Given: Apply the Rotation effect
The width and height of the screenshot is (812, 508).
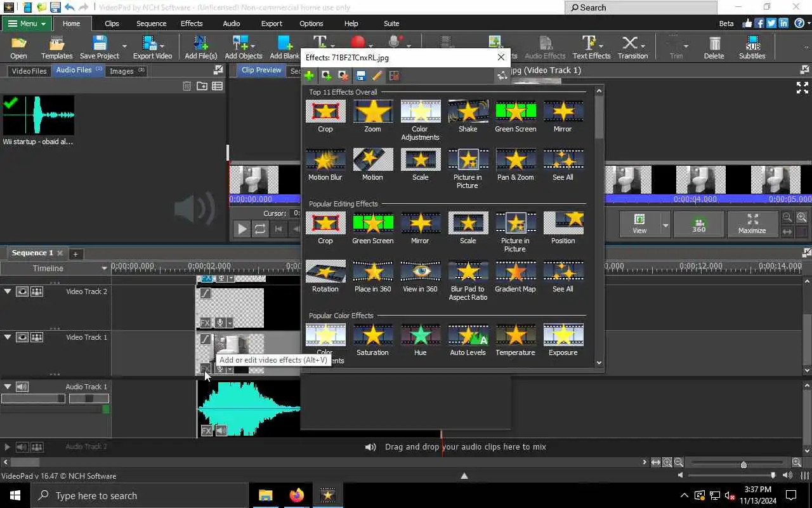Looking at the screenshot, I should (x=325, y=276).
